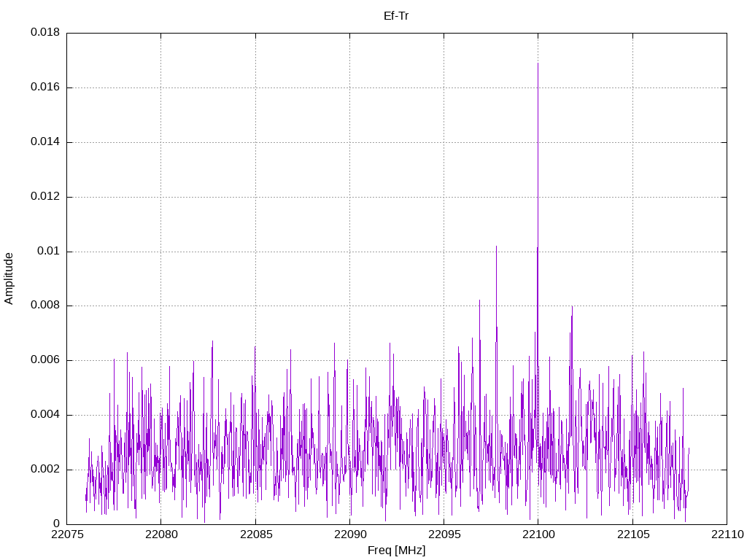Click the 0.014 y-axis tick label

point(45,141)
